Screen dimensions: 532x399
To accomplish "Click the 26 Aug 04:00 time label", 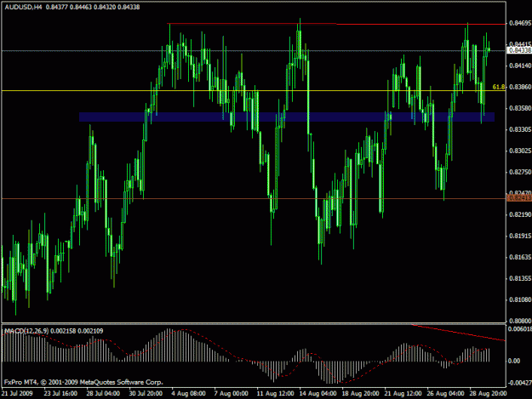I will pos(445,394).
